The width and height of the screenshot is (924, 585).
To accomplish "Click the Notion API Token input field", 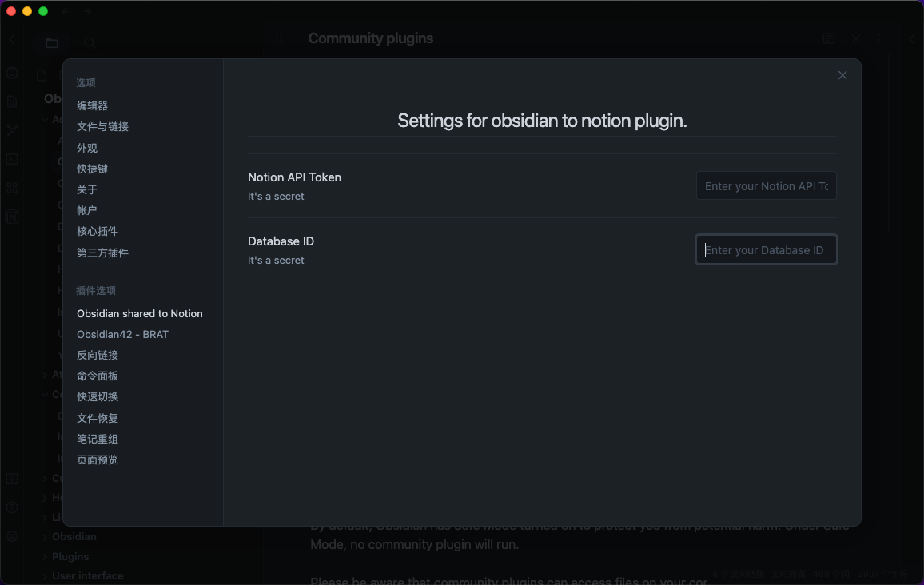I will tap(766, 186).
